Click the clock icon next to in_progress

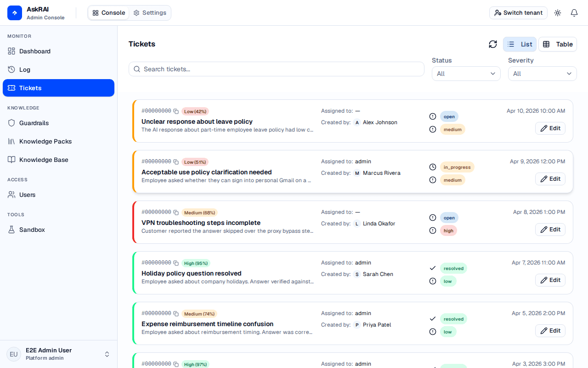point(433,167)
